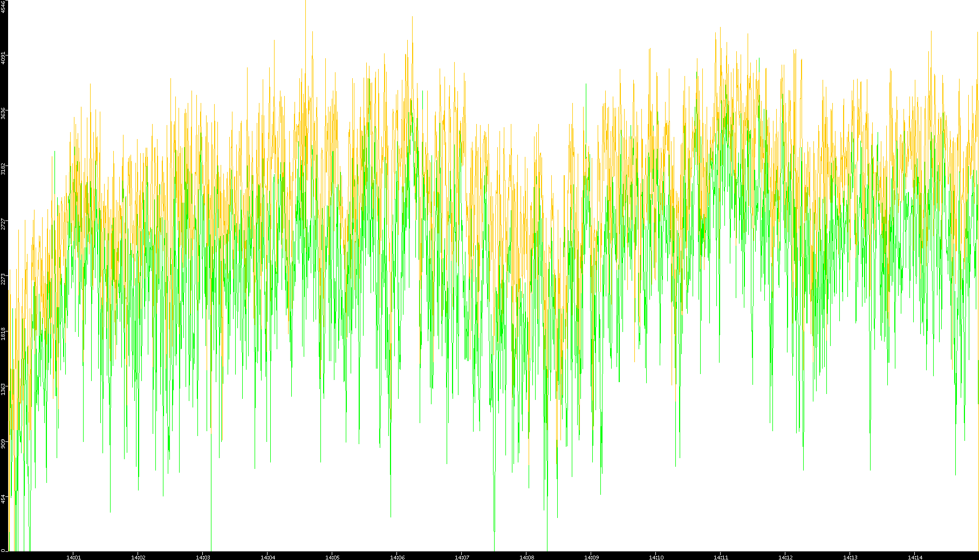Click the 4546 value on the y-axis

(x=3, y=6)
